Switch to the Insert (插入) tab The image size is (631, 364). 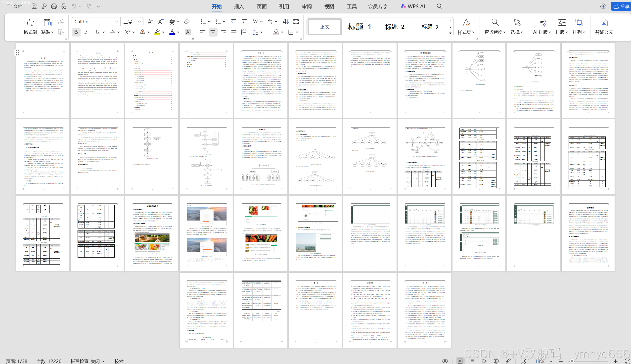click(x=239, y=6)
